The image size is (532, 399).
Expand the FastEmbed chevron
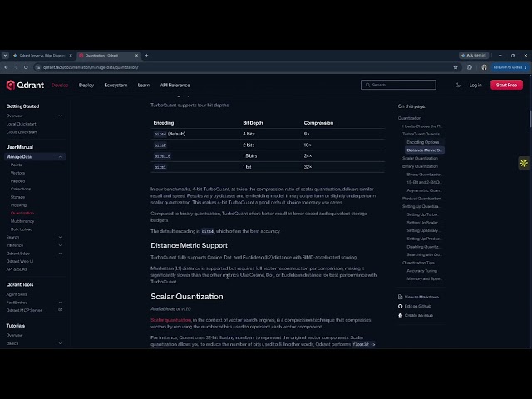(60, 303)
